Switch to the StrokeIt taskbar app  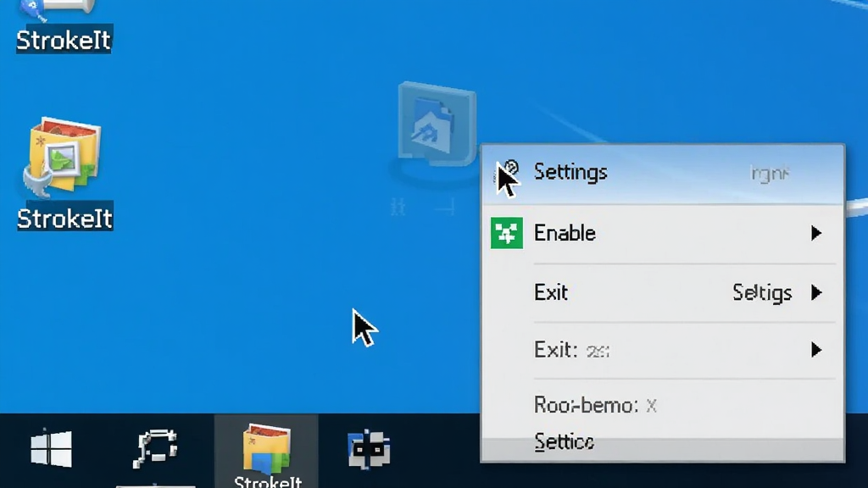tap(266, 452)
